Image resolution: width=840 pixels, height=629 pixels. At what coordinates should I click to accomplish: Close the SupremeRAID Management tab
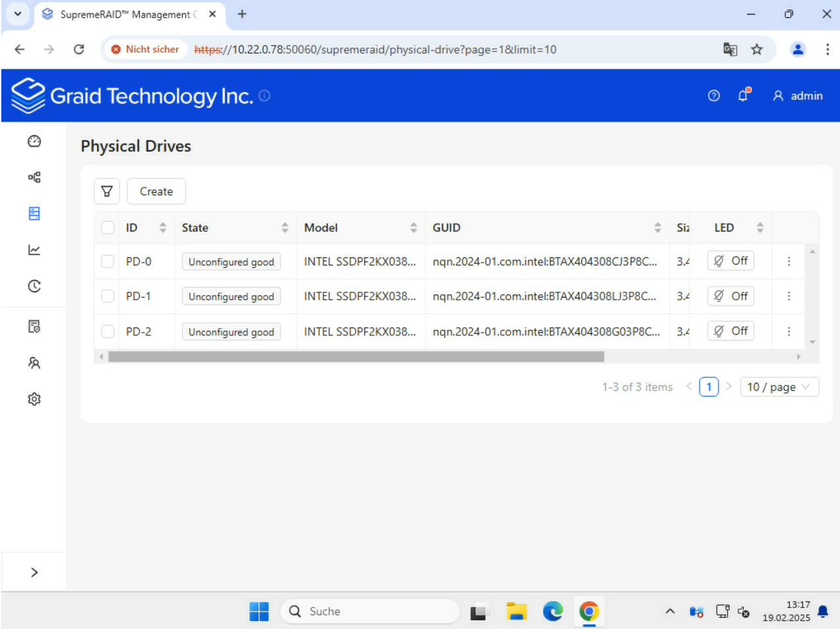point(212,14)
